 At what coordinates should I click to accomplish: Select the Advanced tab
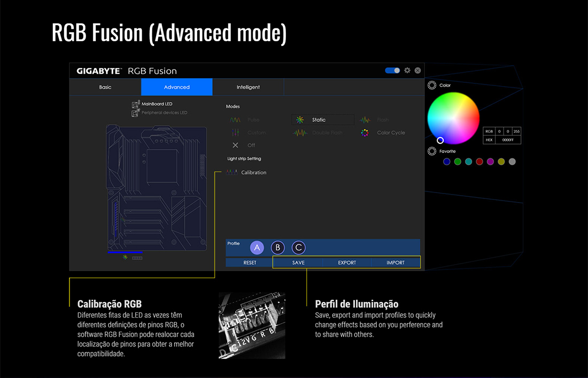176,87
